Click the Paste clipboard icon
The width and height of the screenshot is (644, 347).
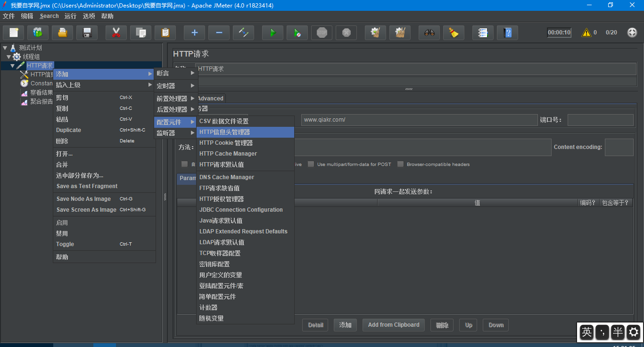pyautogui.click(x=165, y=33)
